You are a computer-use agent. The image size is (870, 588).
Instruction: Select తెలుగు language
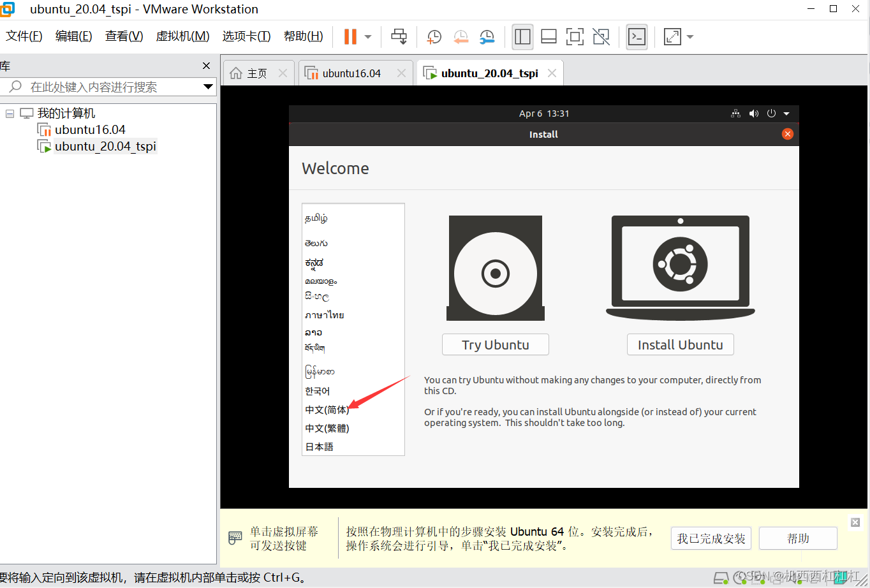click(316, 243)
